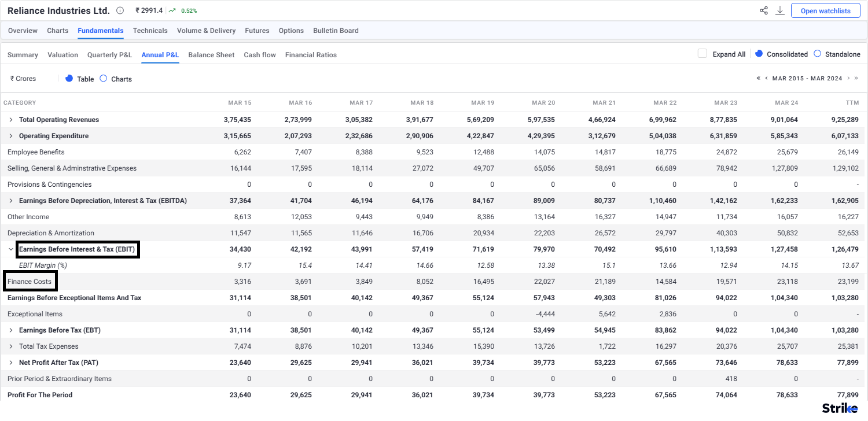Click the Finance Costs row label
The height and width of the screenshot is (421, 868).
coord(30,282)
